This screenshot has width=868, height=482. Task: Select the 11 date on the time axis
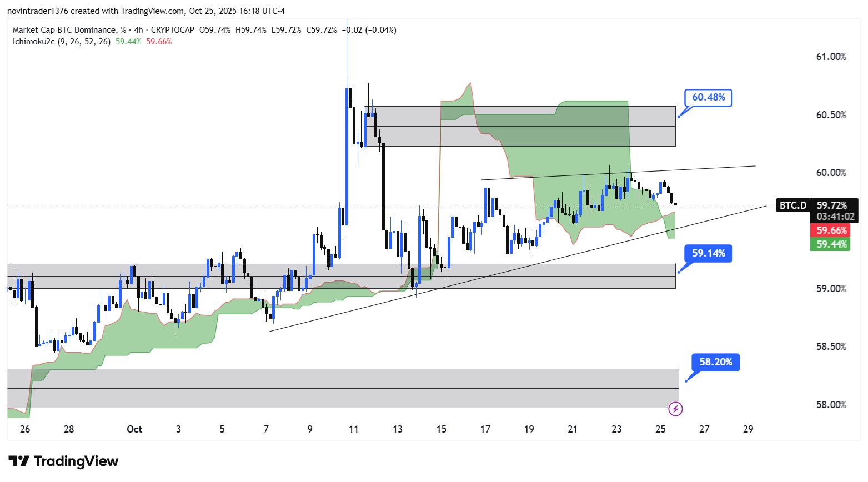point(353,429)
